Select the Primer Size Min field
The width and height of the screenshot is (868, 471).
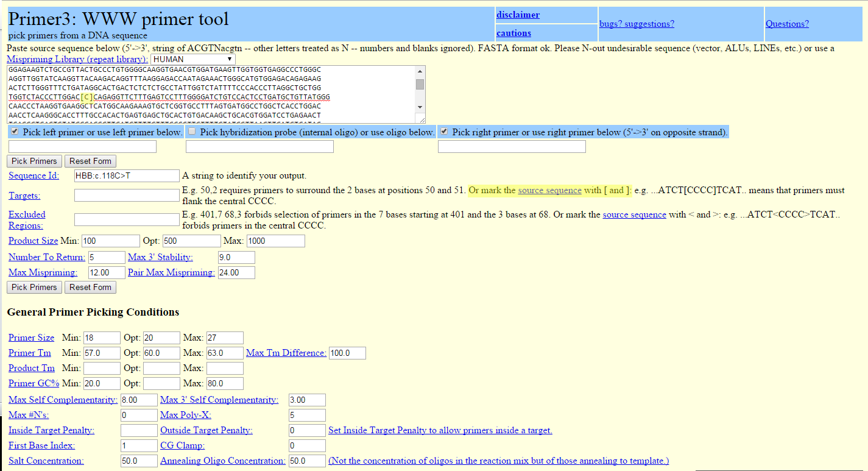(102, 338)
